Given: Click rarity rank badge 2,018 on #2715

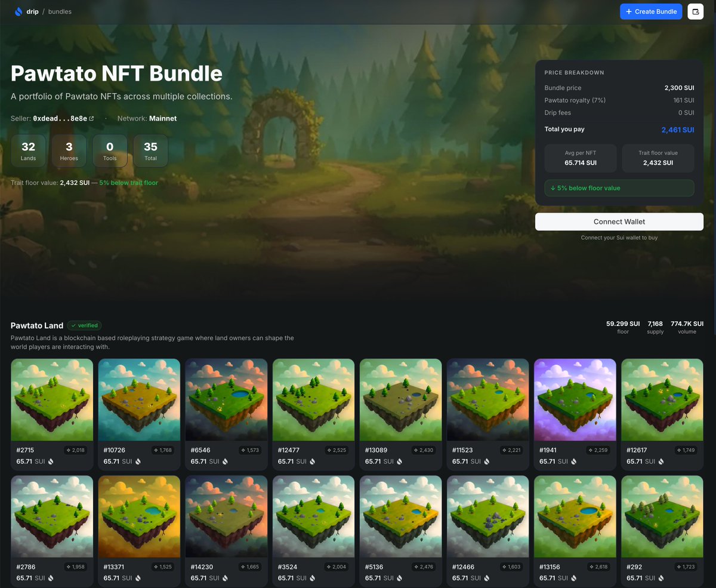Looking at the screenshot, I should click(x=76, y=450).
